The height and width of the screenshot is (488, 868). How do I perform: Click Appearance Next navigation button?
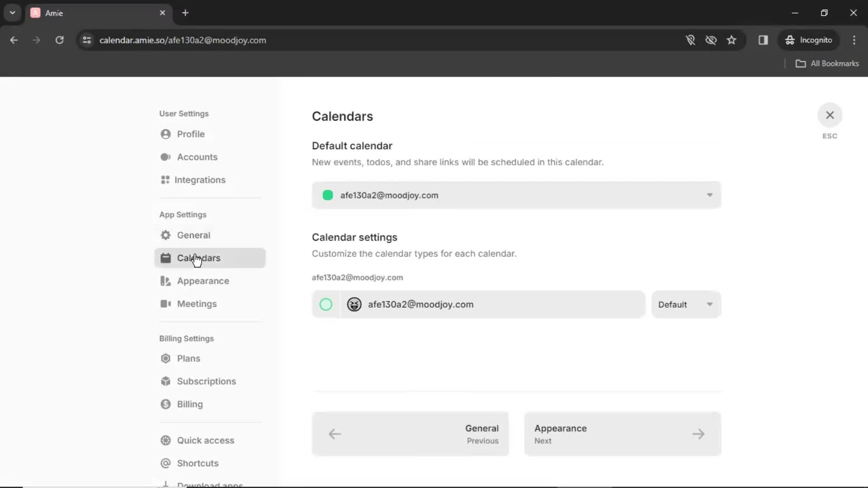tap(623, 434)
